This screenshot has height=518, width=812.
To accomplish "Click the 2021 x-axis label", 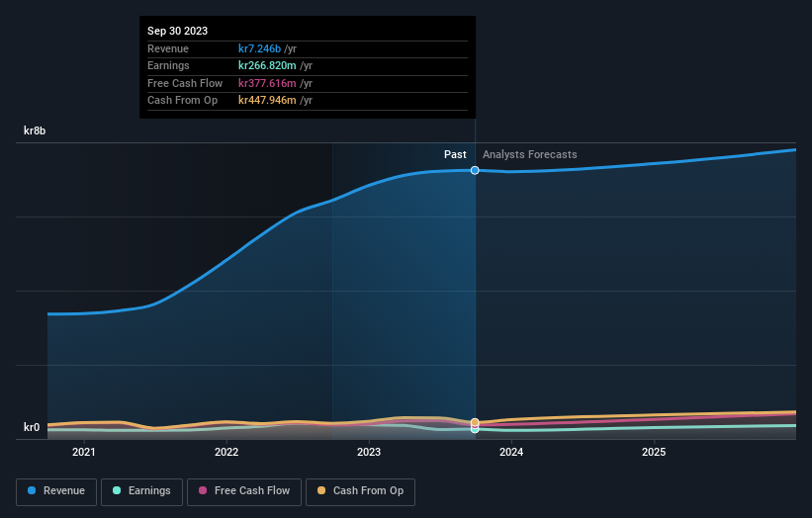I will 83,452.
